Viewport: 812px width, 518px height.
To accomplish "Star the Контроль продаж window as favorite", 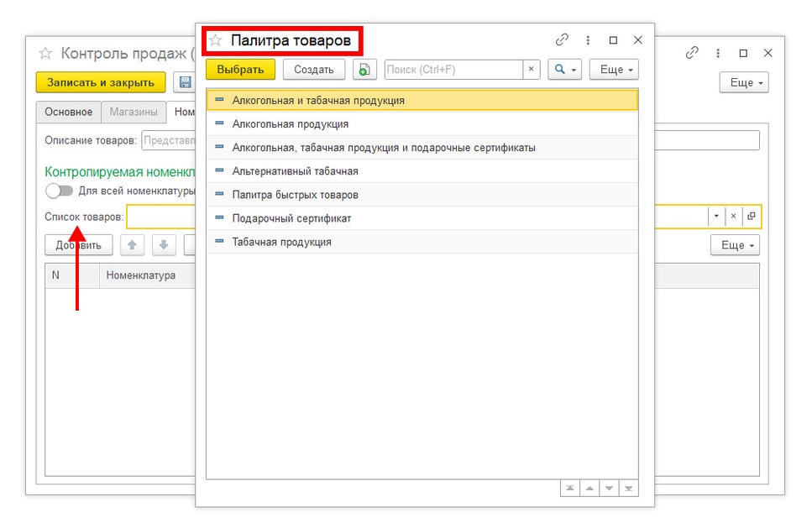I will 45,54.
